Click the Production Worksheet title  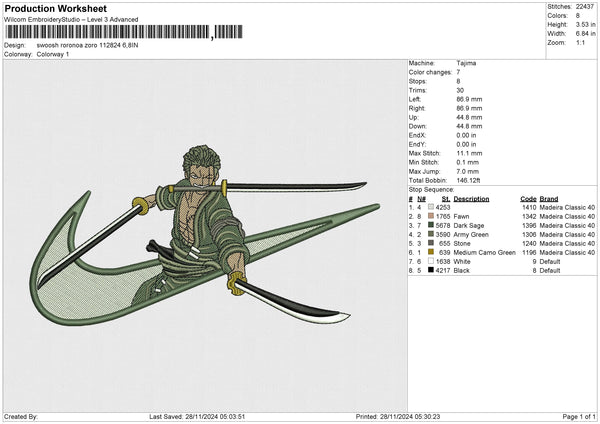pyautogui.click(x=56, y=8)
